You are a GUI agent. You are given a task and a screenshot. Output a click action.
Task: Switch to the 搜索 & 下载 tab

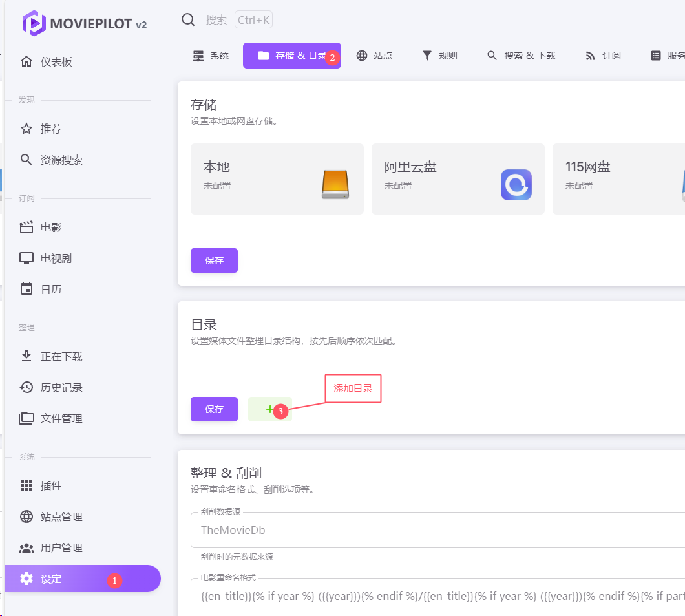click(x=521, y=56)
